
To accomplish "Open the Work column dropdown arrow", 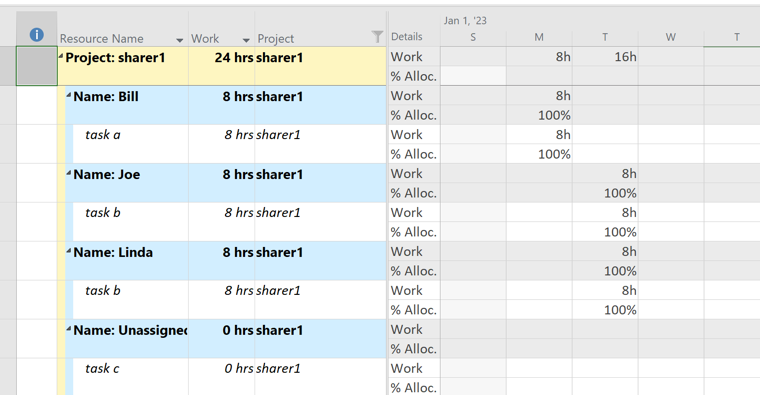I will (246, 40).
